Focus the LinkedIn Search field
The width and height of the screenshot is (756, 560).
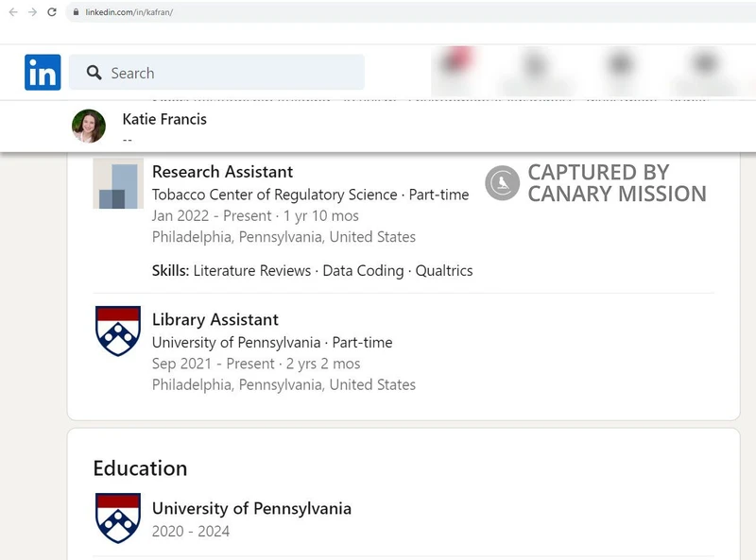(216, 73)
